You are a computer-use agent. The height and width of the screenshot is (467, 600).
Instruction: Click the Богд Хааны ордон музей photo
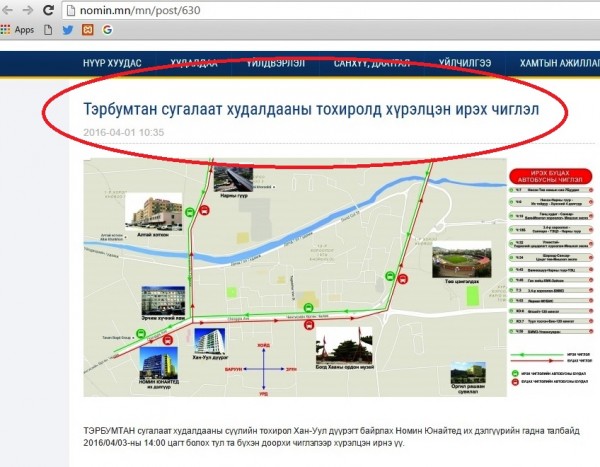[344, 345]
